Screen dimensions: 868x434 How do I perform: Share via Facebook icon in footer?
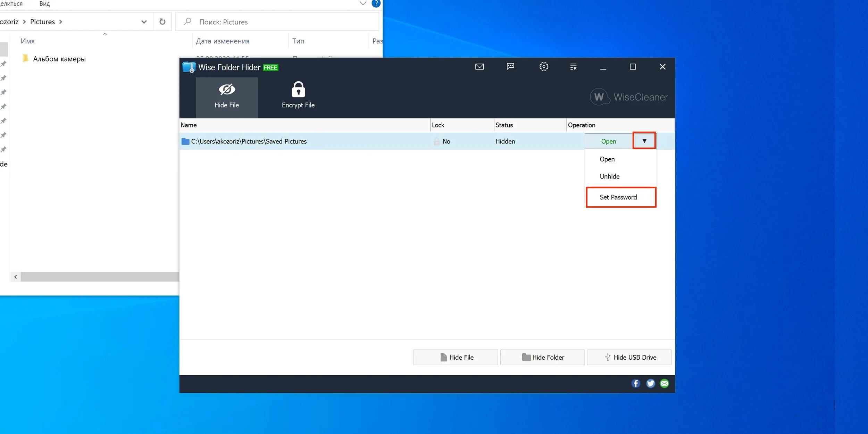635,383
